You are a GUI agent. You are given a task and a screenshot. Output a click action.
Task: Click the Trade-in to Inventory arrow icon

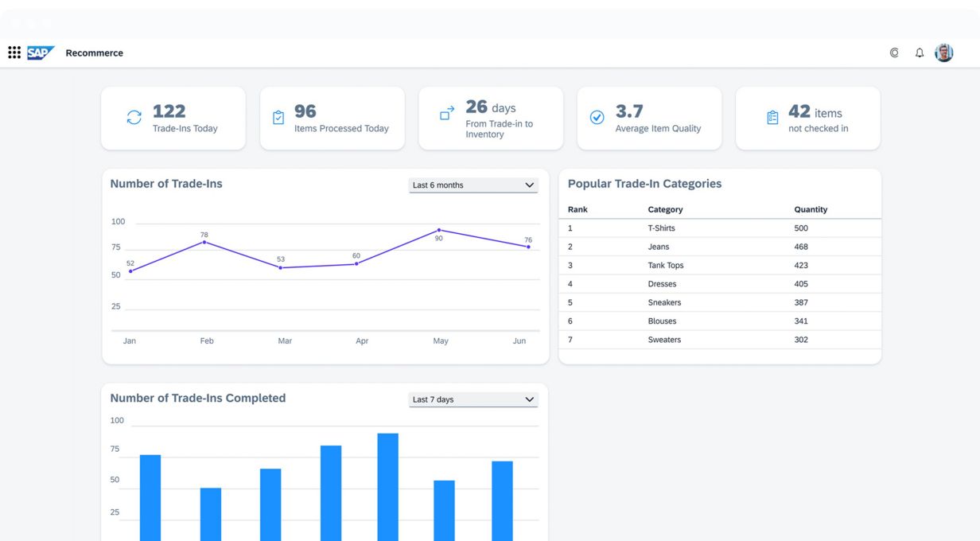pos(447,114)
